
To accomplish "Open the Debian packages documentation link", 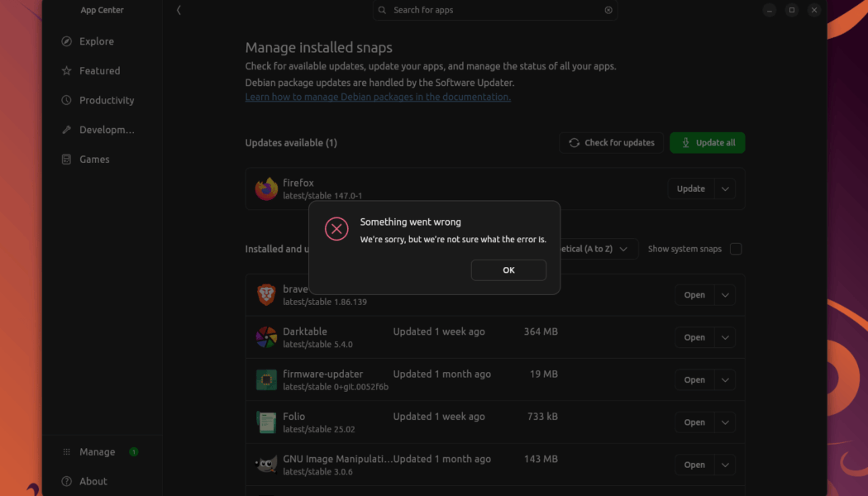I will (x=378, y=97).
